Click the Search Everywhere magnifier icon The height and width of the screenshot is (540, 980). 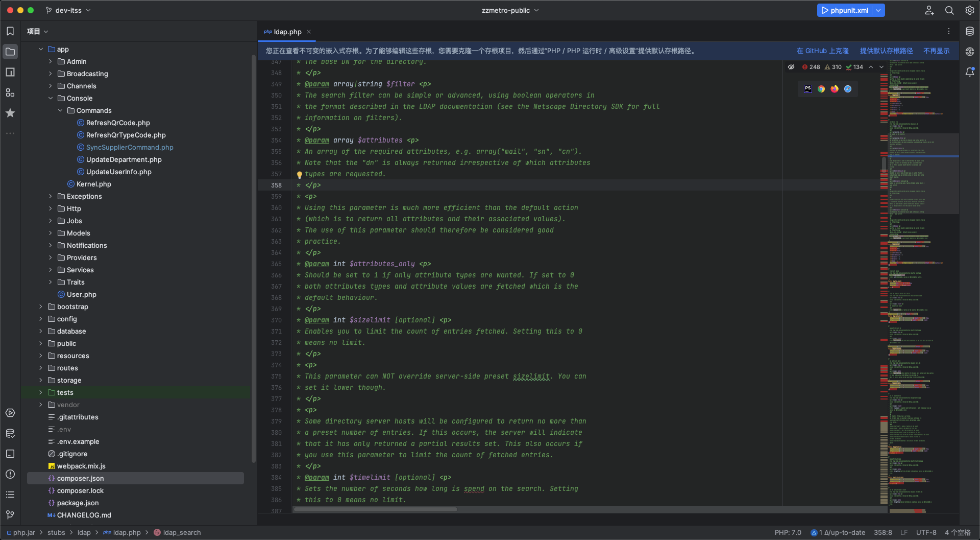[949, 10]
